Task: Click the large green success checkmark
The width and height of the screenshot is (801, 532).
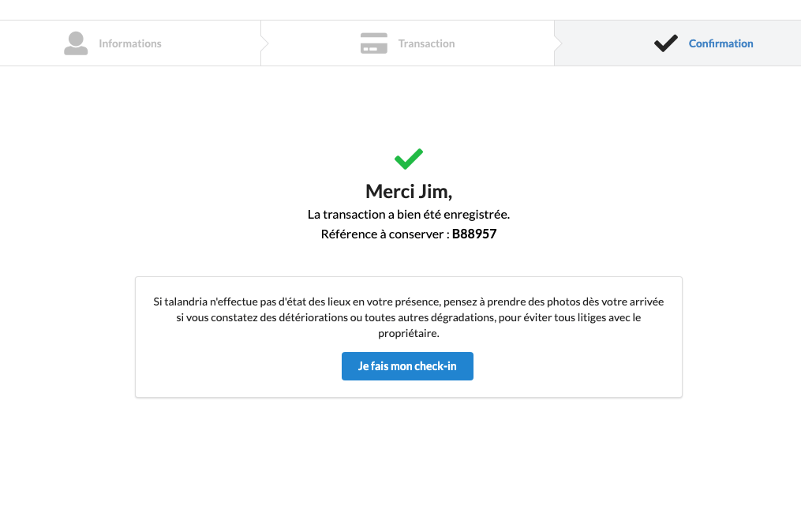Action: click(x=409, y=159)
